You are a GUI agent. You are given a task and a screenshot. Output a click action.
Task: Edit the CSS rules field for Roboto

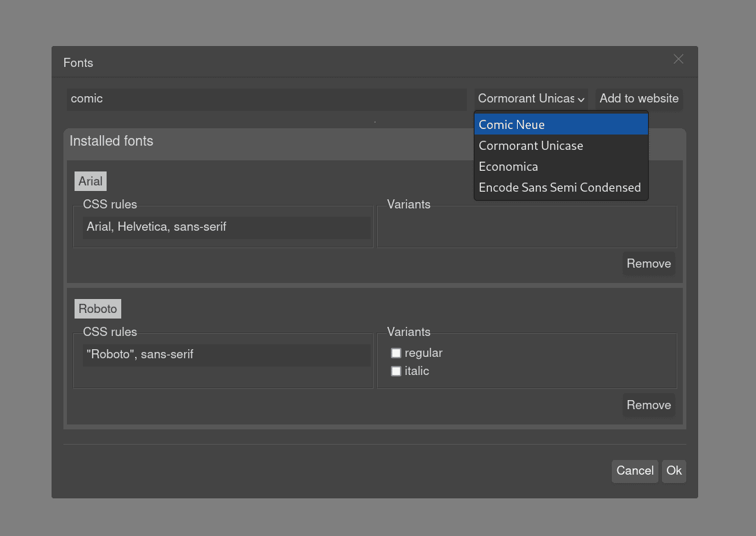(x=226, y=354)
